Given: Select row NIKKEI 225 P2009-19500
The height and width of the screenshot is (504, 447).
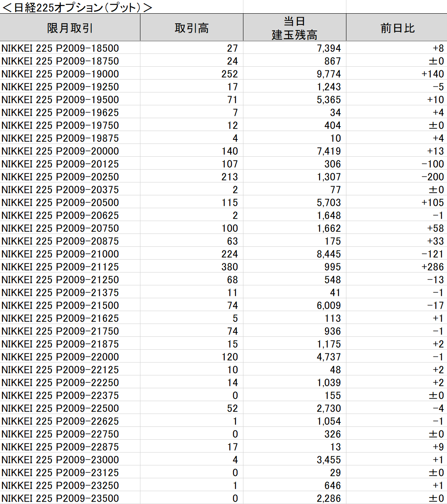Looking at the screenshot, I should tap(223, 99).
